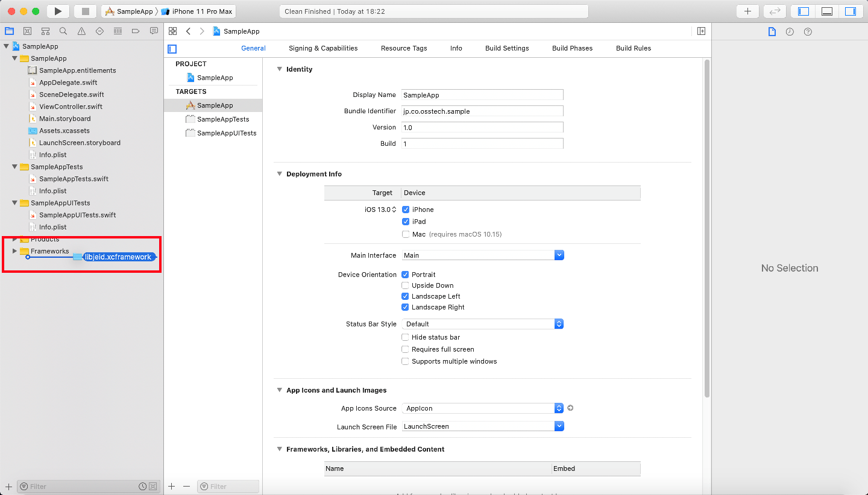
Task: Remove the selected target with minus button
Action: [186, 487]
